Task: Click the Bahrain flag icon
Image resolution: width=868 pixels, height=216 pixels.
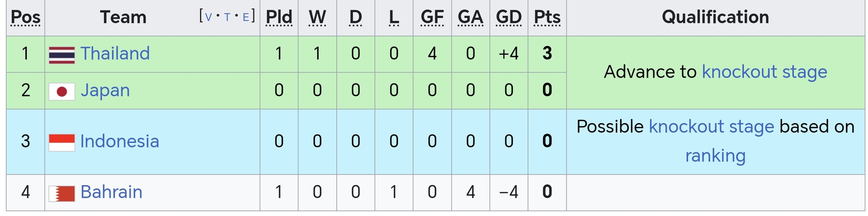Action: tap(62, 193)
